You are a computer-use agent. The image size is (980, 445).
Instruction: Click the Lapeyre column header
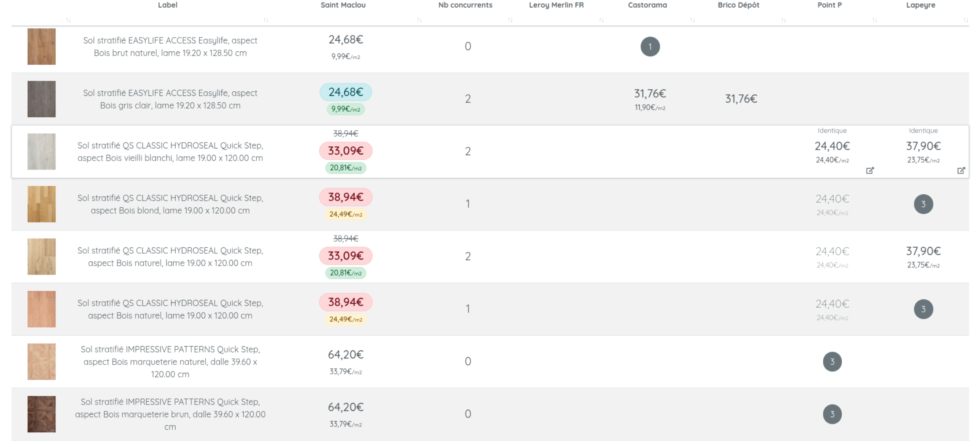coord(921,5)
